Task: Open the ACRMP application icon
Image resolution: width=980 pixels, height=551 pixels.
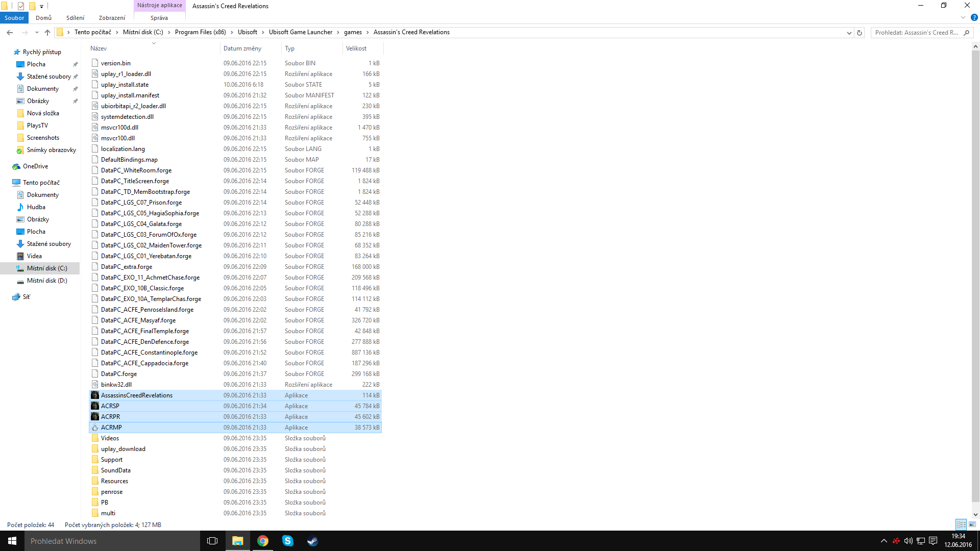Action: point(95,428)
